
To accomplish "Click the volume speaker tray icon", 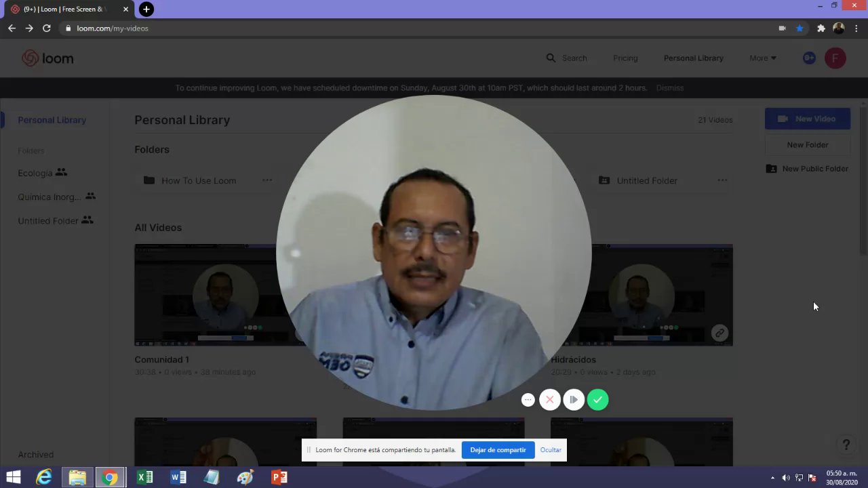I will [x=785, y=478].
